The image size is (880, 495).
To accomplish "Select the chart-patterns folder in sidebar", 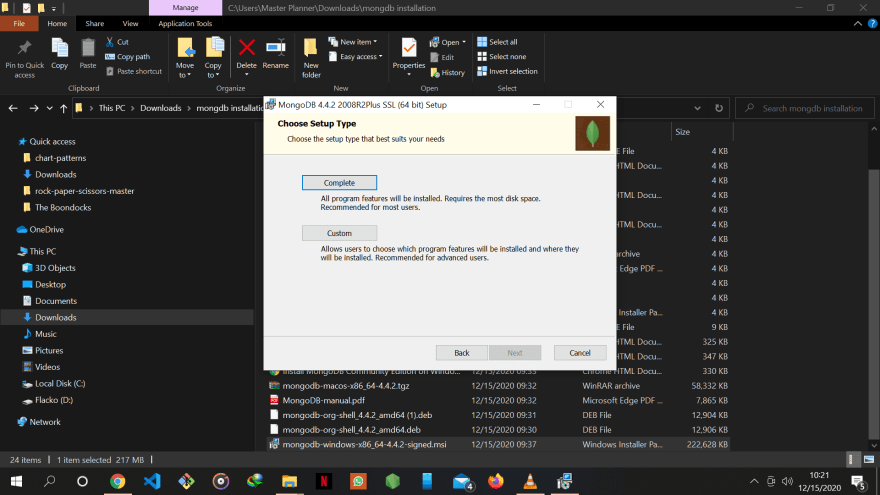I will [60, 158].
